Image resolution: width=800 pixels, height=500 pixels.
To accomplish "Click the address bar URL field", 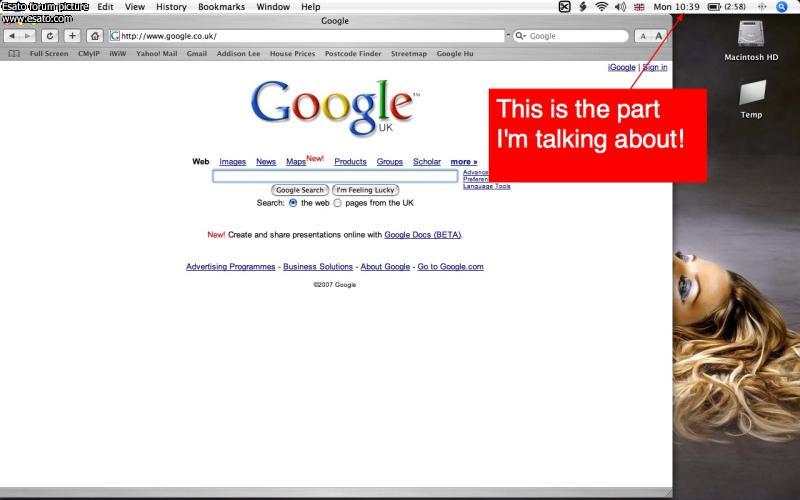I will click(306, 36).
